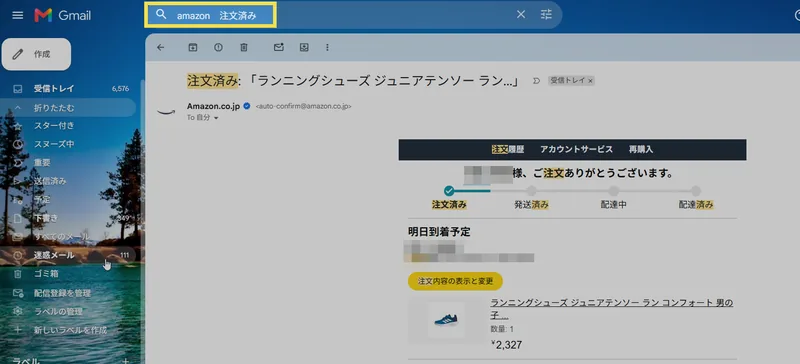Image resolution: width=800 pixels, height=364 pixels.
Task: Click the 注文済み progress step checkmark
Action: 449,190
